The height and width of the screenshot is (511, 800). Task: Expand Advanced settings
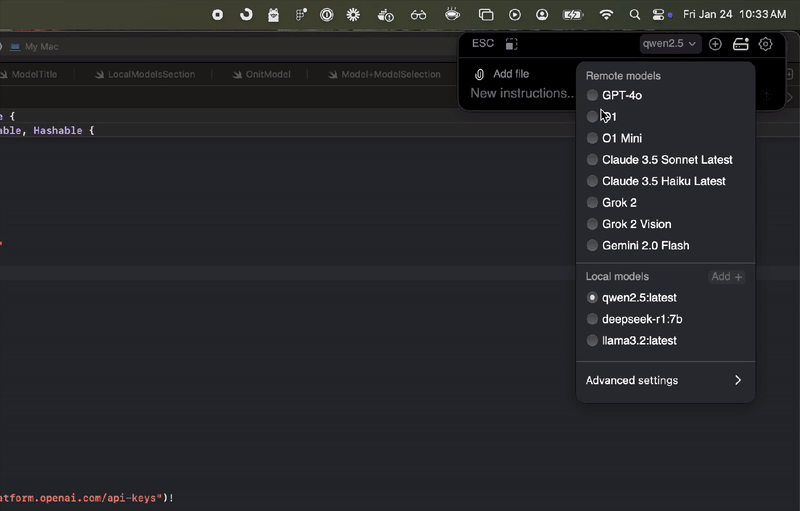point(664,380)
